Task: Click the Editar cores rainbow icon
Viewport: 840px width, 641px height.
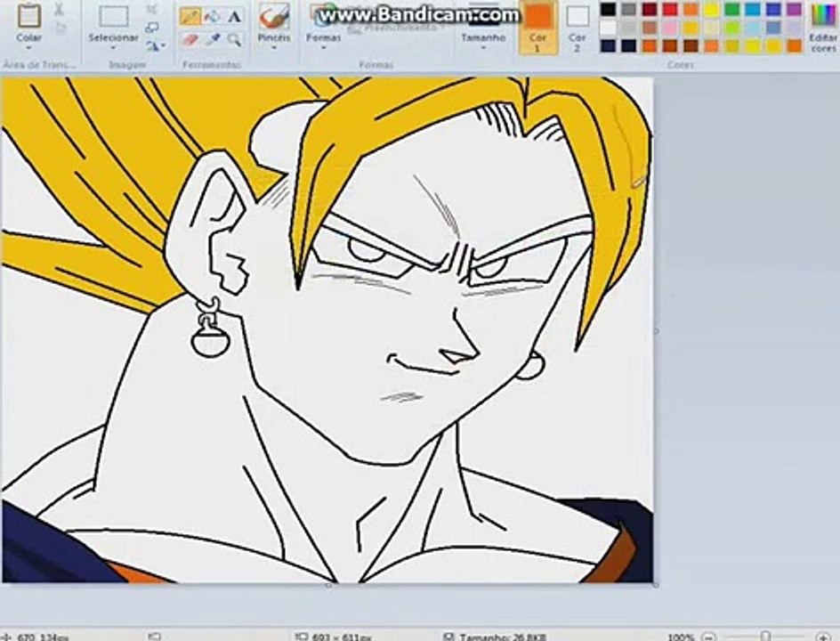Action: pyautogui.click(x=823, y=15)
